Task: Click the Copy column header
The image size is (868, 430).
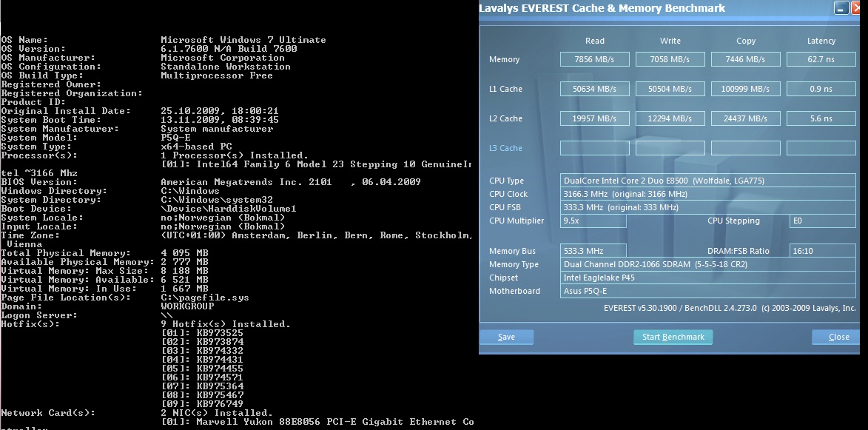Action: click(x=746, y=41)
